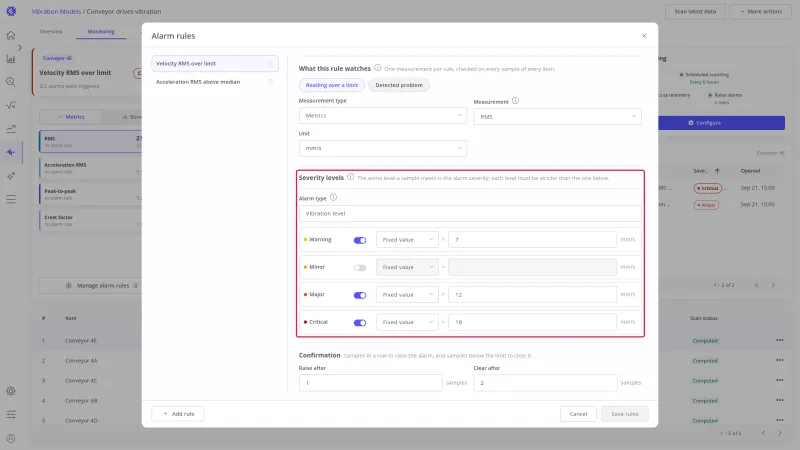The image size is (800, 450).
Task: Open the Warning Fixed value dropdown
Action: (407, 240)
